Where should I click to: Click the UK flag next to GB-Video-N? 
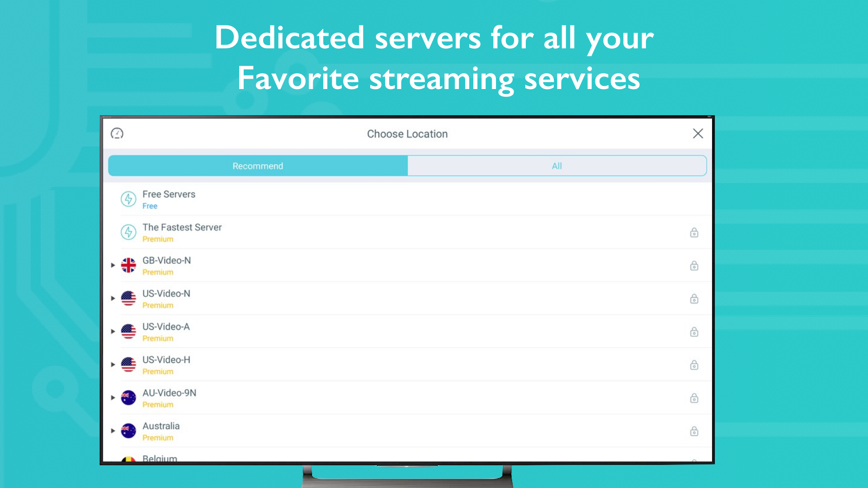pos(128,265)
